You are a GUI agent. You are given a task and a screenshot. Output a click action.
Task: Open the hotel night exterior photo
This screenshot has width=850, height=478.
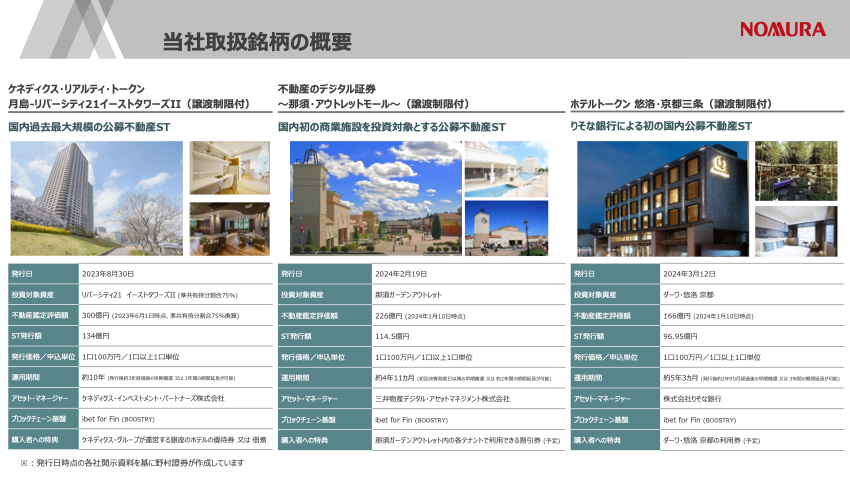662,199
